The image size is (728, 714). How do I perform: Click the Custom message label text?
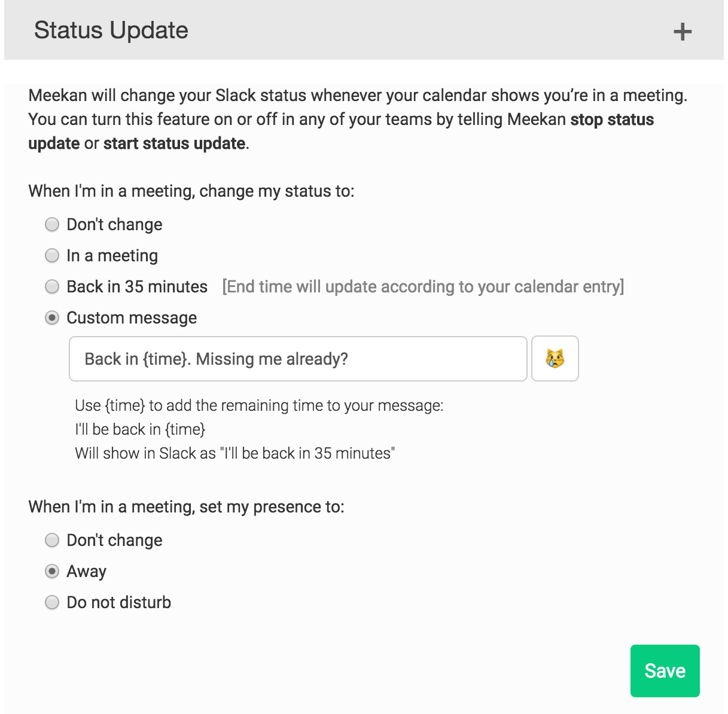tap(132, 318)
